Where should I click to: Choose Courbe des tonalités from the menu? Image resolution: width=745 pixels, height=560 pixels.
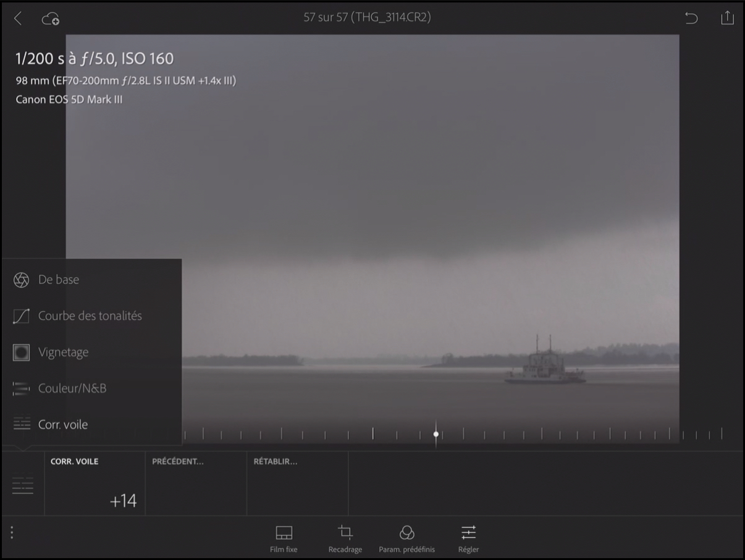(x=92, y=316)
